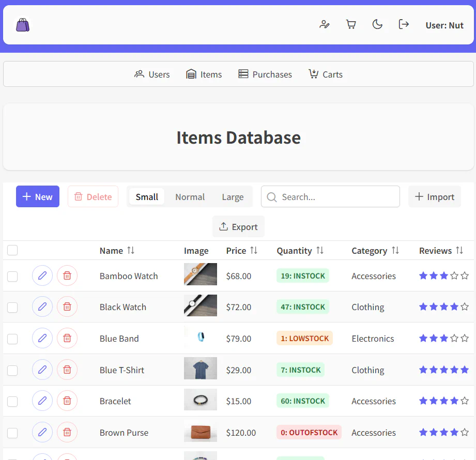This screenshot has width=476, height=460.
Task: Tick the checkbox for Blue T-Shirt
Action: coord(12,370)
